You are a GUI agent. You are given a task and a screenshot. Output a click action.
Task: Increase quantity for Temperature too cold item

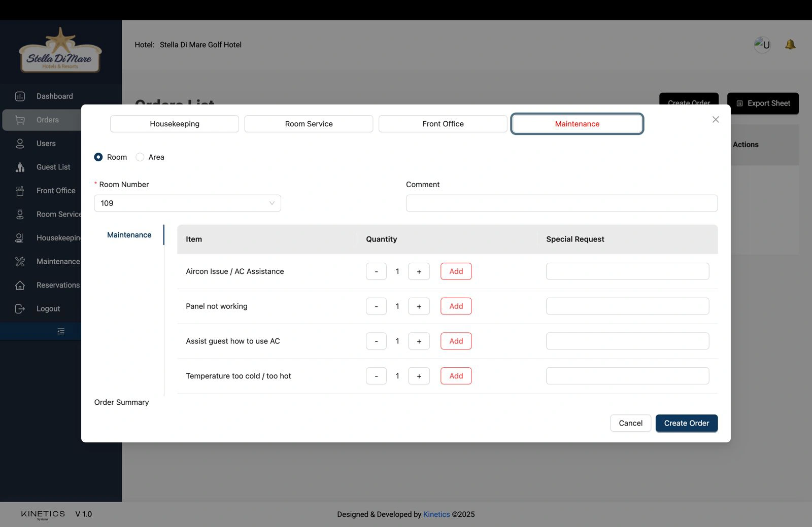pyautogui.click(x=419, y=376)
